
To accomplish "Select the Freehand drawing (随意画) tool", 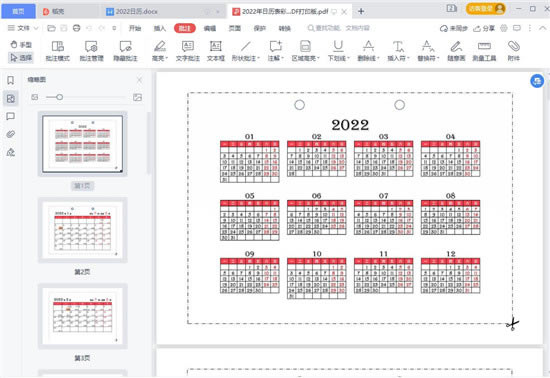I will pos(456,51).
